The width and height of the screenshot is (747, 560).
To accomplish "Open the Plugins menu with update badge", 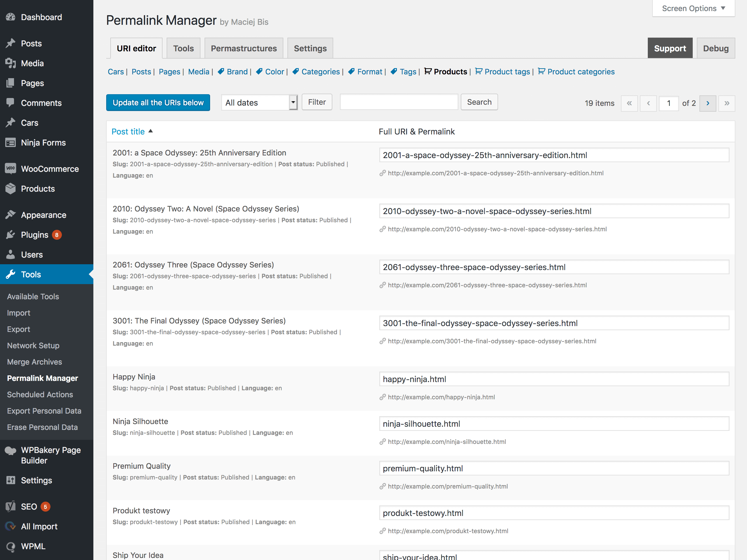I will [x=35, y=234].
